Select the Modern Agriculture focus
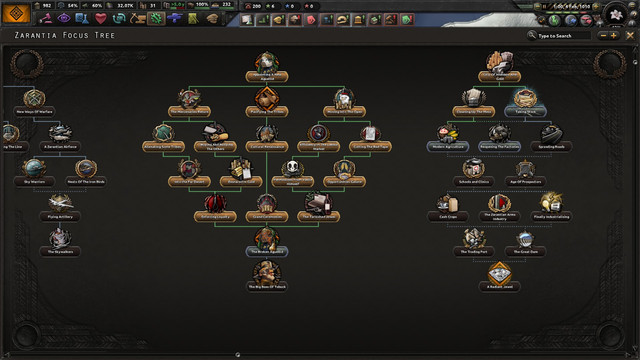This screenshot has height=360, width=640. point(448,138)
